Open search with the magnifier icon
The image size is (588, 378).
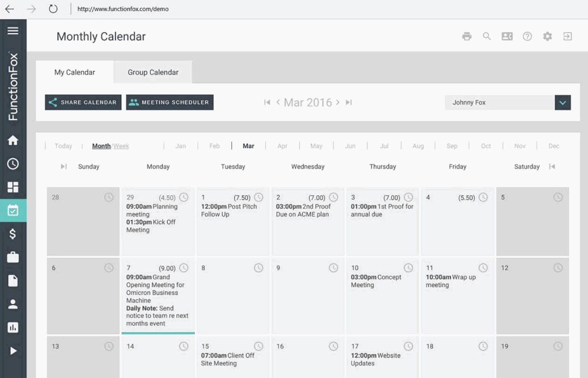pyautogui.click(x=487, y=36)
